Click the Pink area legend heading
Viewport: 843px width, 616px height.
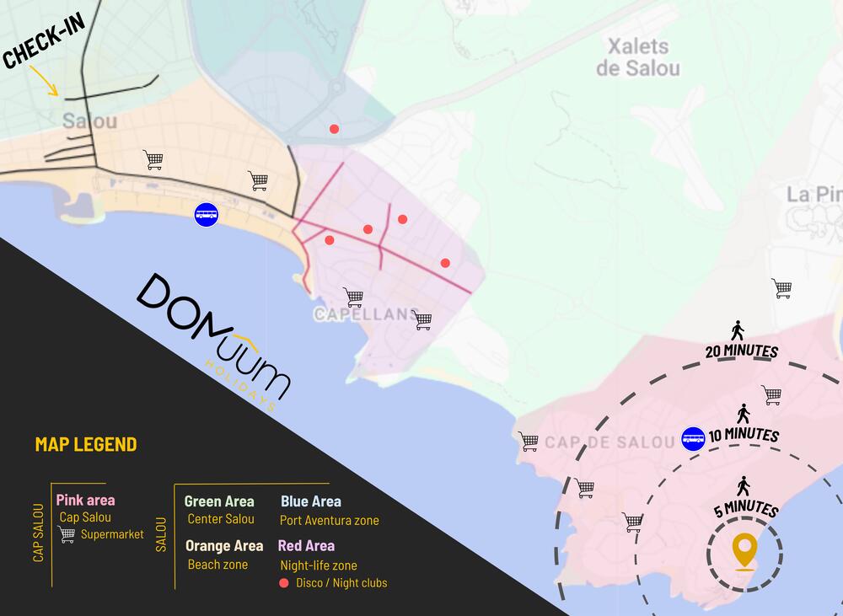coord(85,501)
